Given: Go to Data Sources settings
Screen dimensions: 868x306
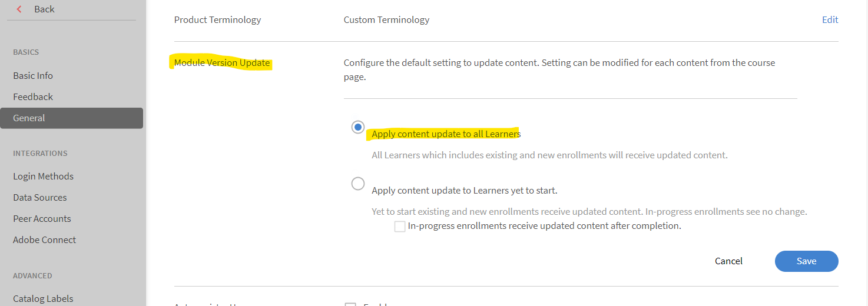Looking at the screenshot, I should click(40, 198).
